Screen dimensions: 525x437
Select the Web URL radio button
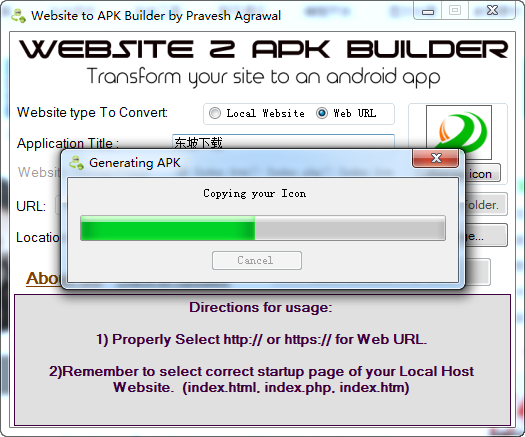[x=322, y=113]
